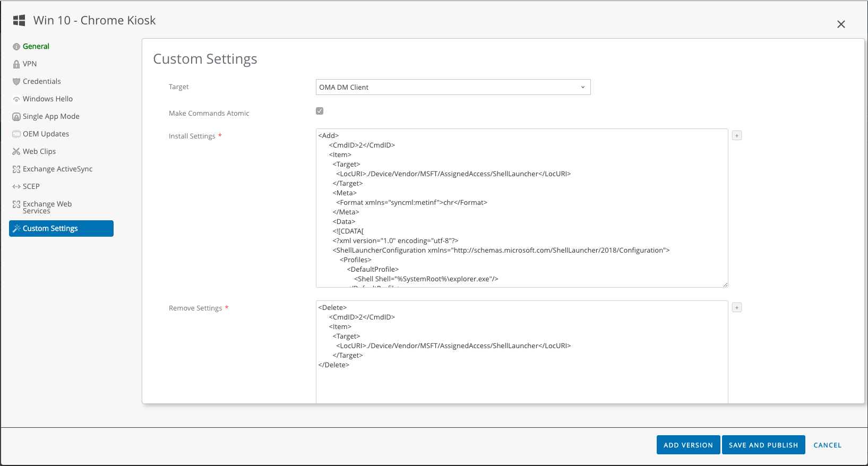Click the Web Clips scissors icon

[16, 152]
